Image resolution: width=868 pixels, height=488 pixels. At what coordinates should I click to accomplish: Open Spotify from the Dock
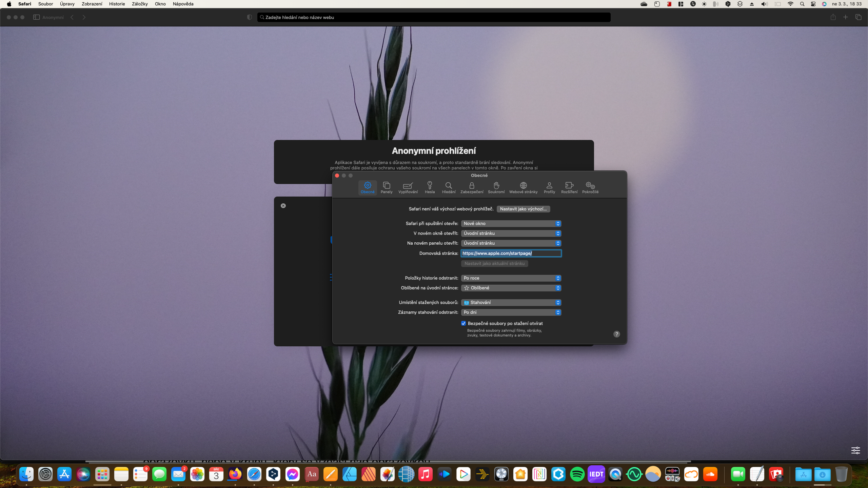[577, 474]
